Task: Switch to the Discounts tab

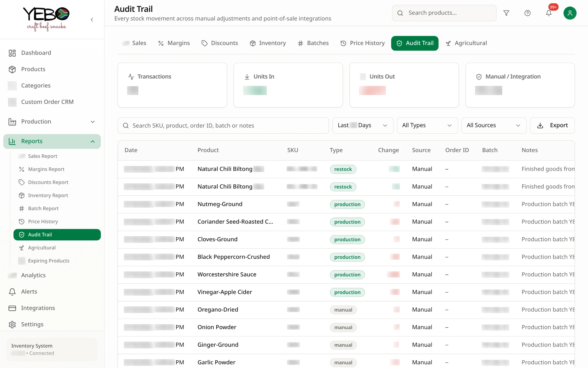Action: (220, 43)
